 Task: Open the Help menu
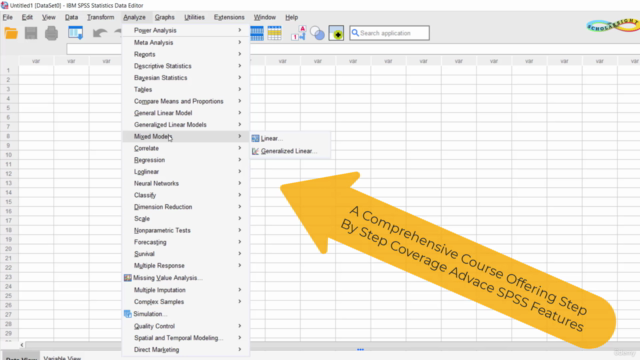tap(291, 17)
